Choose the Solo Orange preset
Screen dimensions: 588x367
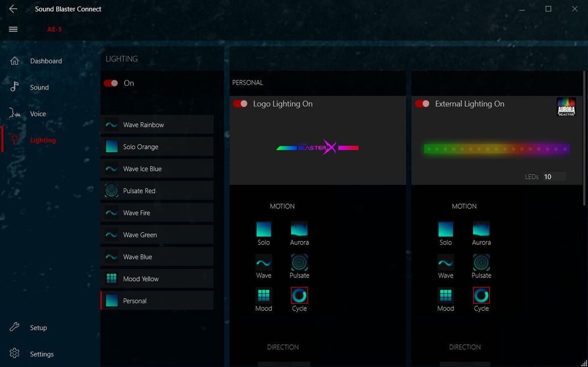(x=157, y=147)
